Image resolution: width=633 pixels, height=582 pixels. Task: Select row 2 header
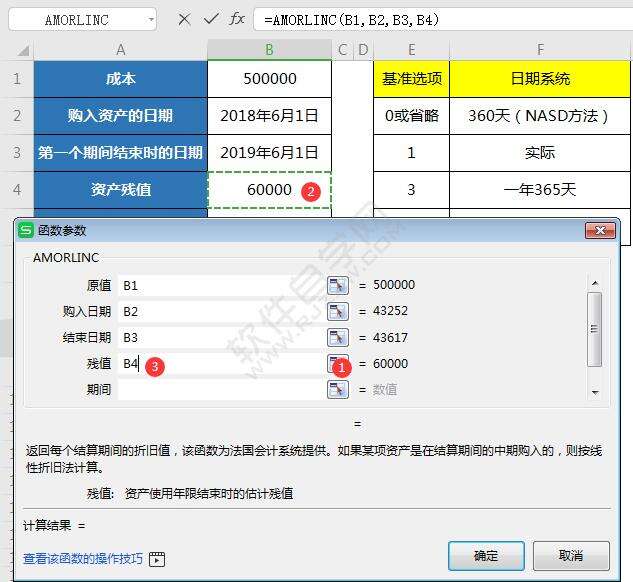click(17, 116)
